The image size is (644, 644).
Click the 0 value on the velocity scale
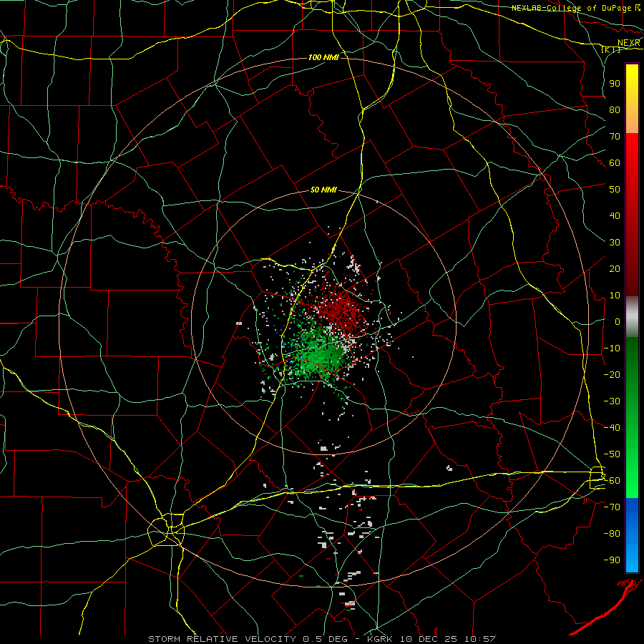(618, 321)
